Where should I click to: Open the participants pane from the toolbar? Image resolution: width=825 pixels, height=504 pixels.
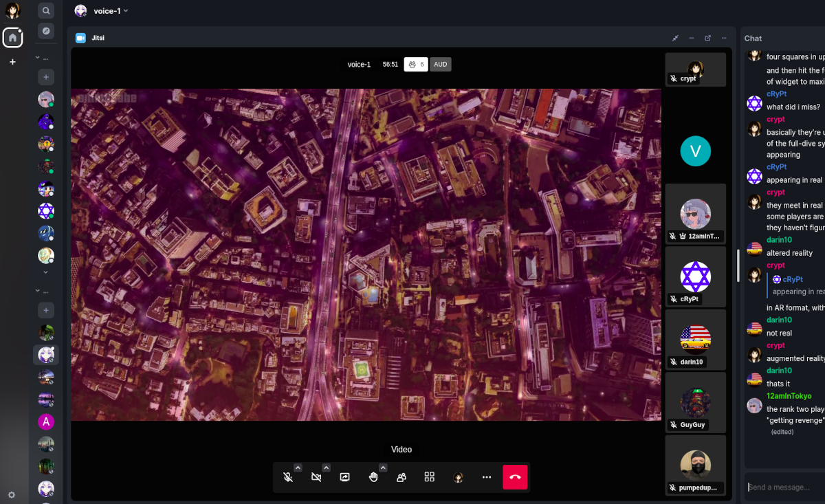401,477
